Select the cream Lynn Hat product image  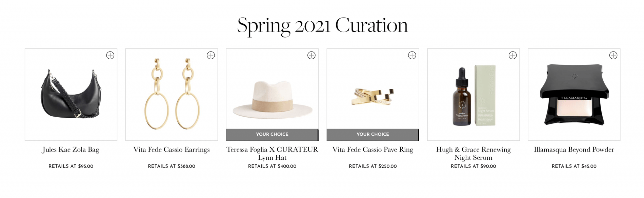point(272,98)
